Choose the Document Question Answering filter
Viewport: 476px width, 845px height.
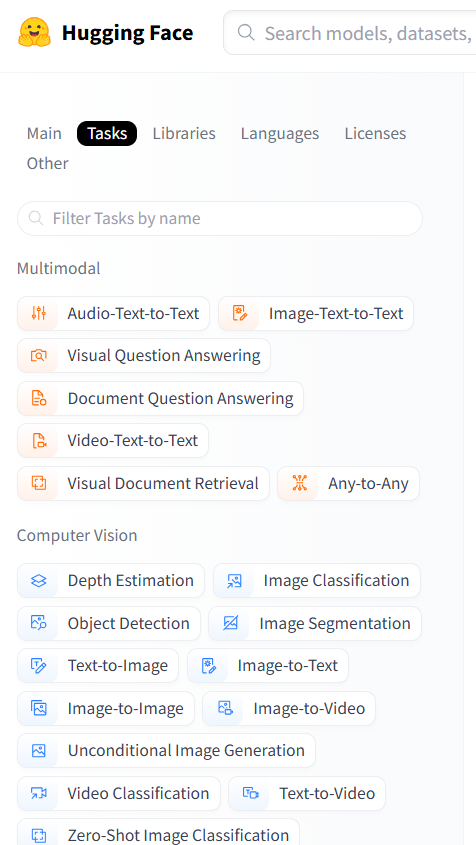(160, 398)
